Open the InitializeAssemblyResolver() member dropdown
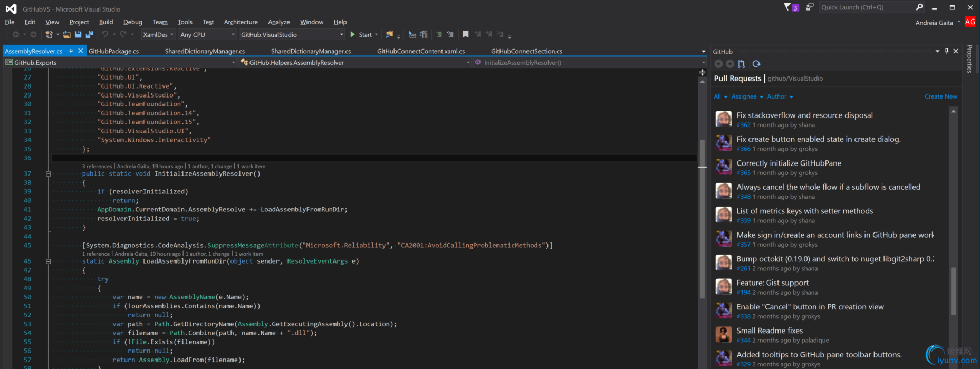Viewport: 980px width, 369px height. (590, 62)
